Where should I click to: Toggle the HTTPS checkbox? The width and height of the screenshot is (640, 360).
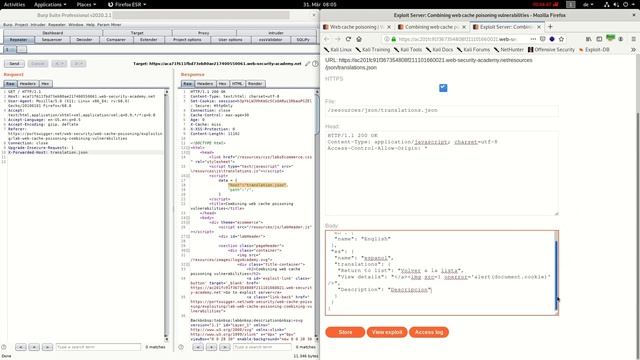coord(443,88)
